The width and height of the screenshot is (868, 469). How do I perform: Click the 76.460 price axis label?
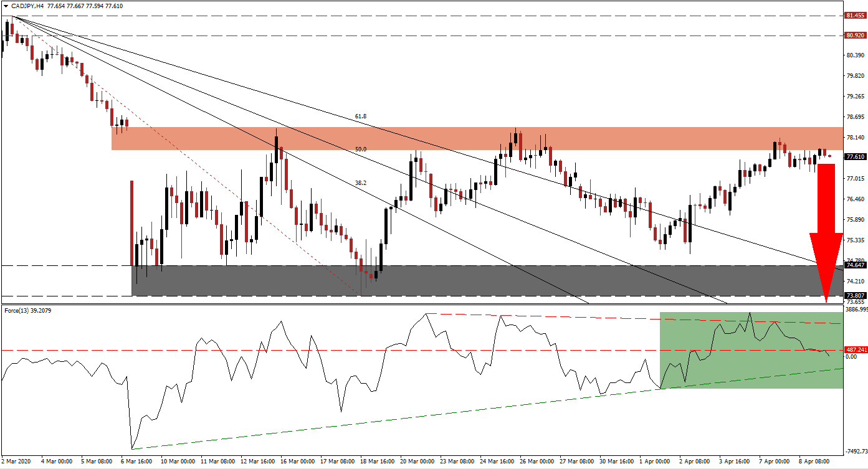(854, 199)
